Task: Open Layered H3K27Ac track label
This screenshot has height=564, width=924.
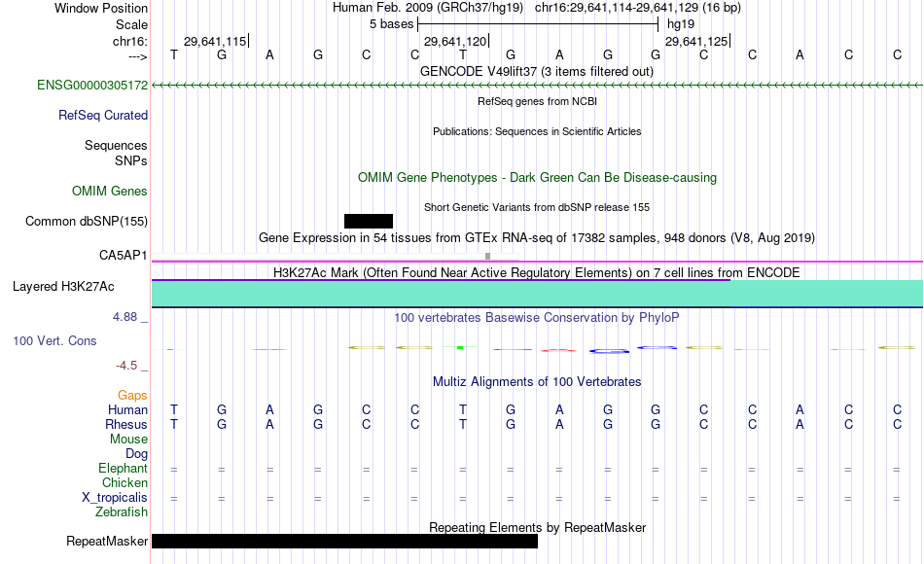Action: [x=63, y=287]
